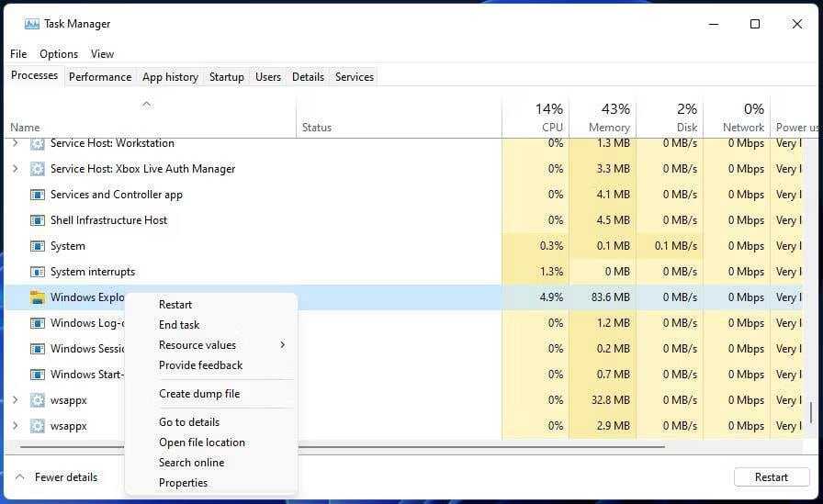Screen dimensions: 823x504
Task: Click the Xbox Live Auth Manager gear icon
Action: (38, 169)
